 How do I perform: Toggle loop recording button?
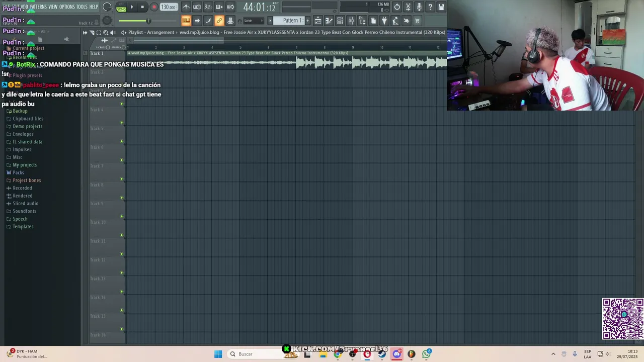pos(230,7)
